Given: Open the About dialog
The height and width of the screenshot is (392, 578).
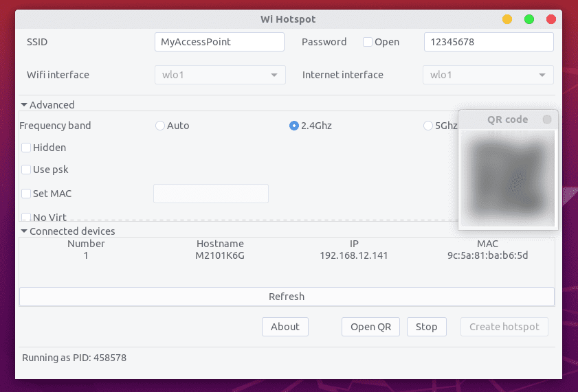Looking at the screenshot, I should click(x=285, y=327).
